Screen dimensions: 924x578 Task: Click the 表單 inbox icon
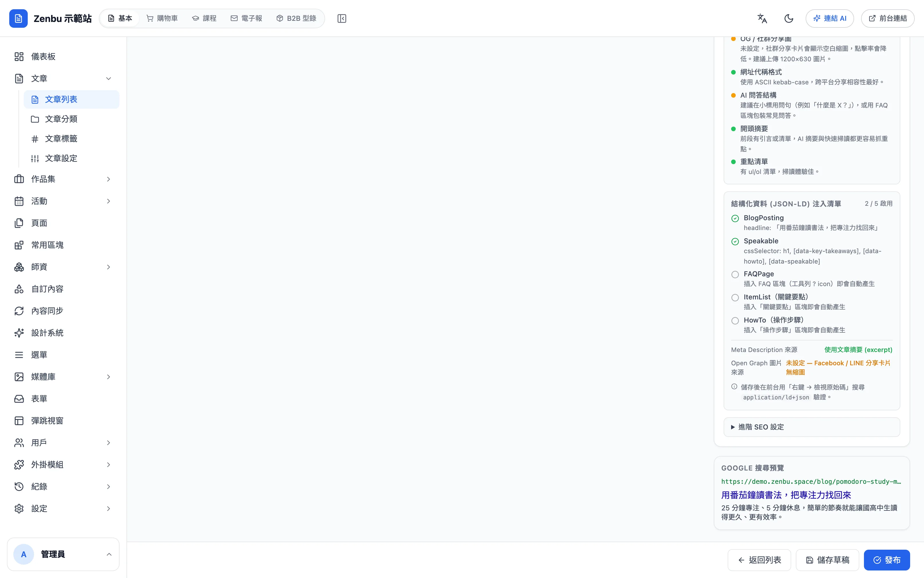click(19, 399)
